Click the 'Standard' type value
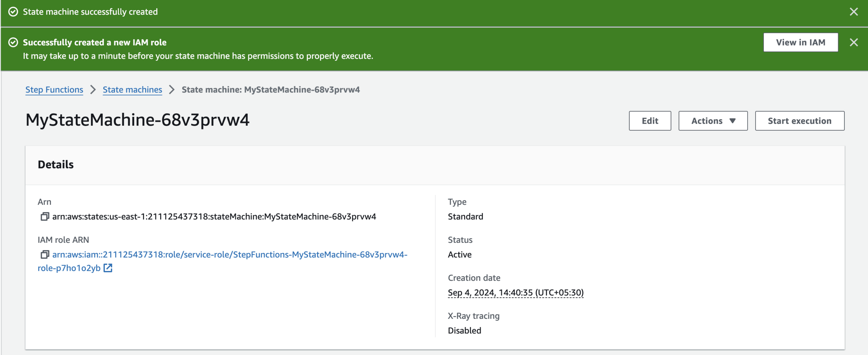Viewport: 868px width, 355px height. (x=465, y=217)
